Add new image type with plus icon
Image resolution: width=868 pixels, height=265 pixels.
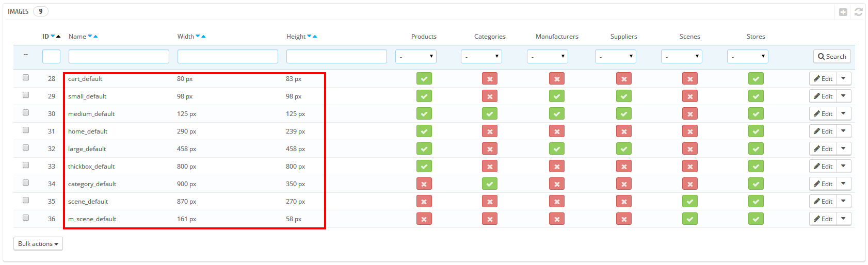(843, 12)
